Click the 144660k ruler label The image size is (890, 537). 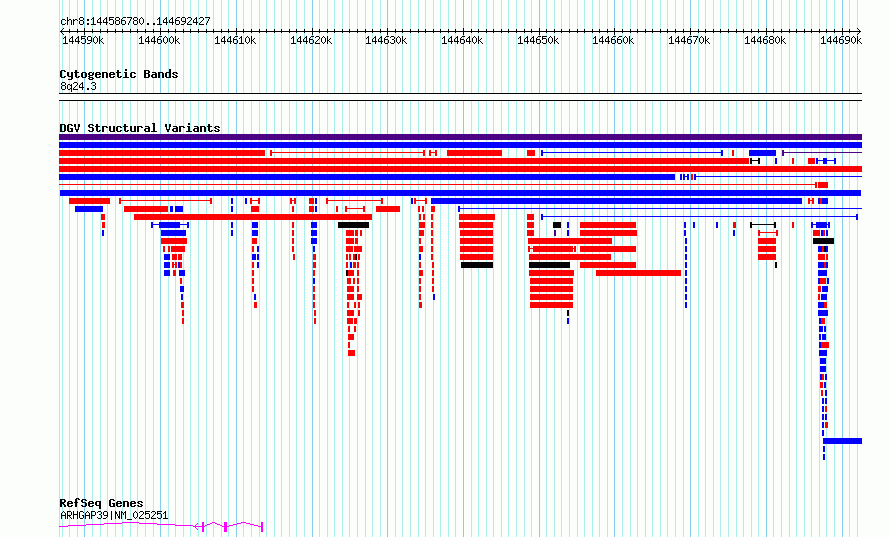pos(613,40)
